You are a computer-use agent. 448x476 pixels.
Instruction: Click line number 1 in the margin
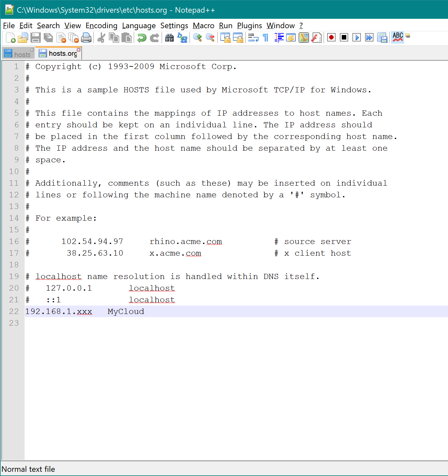(17, 66)
